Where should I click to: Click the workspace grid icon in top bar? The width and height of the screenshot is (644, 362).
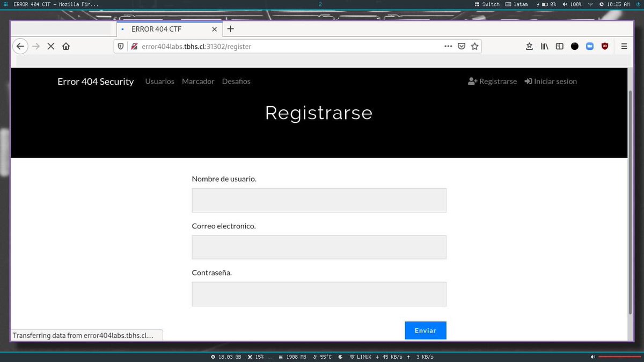pyautogui.click(x=5, y=4)
